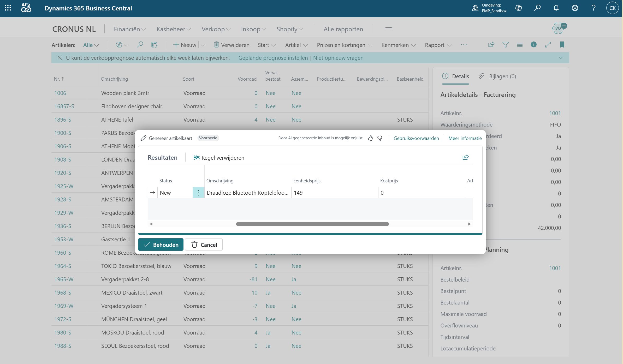Open the Gebruiksvoorwaarden link
This screenshot has height=364, width=623.
click(416, 138)
